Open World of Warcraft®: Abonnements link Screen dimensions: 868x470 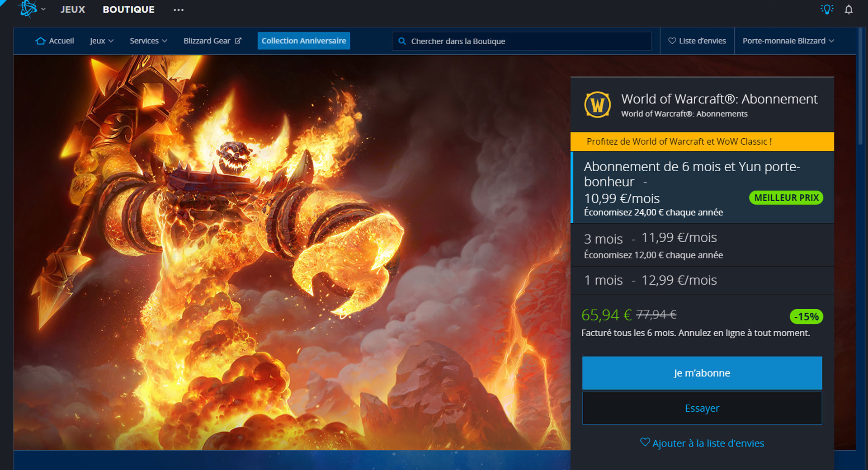(x=684, y=114)
